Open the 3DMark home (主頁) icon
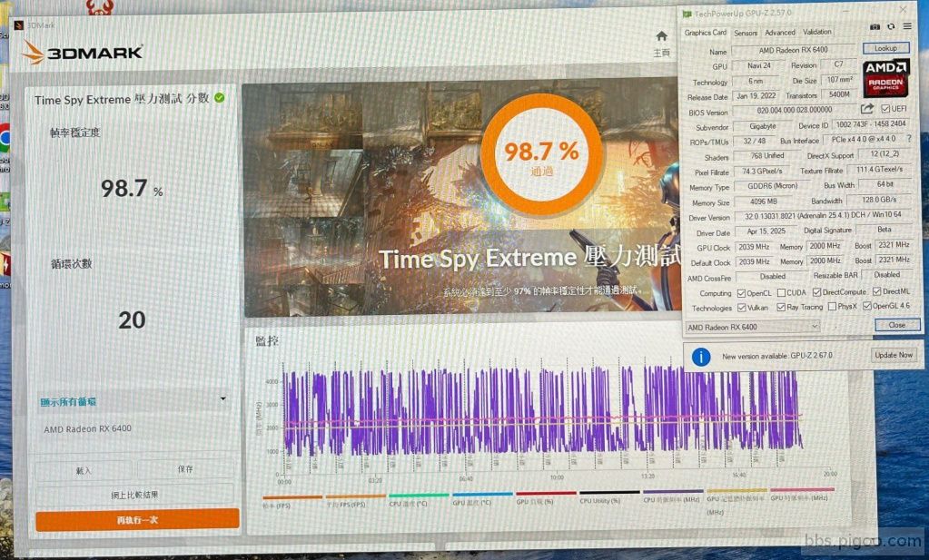The height and width of the screenshot is (560, 929). pyautogui.click(x=662, y=36)
